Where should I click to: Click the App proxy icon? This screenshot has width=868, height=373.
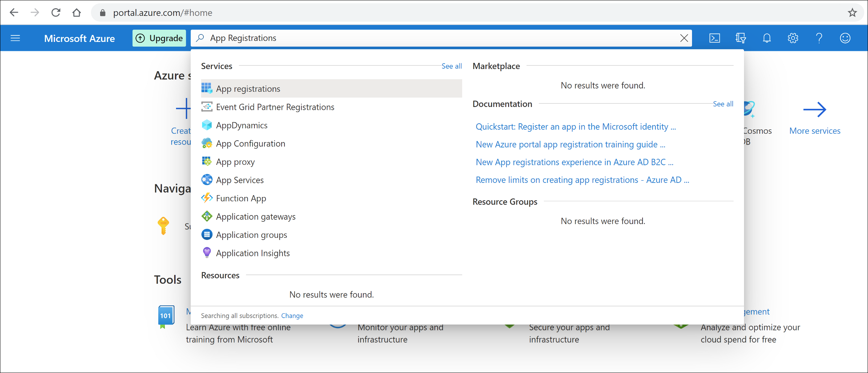(x=207, y=161)
